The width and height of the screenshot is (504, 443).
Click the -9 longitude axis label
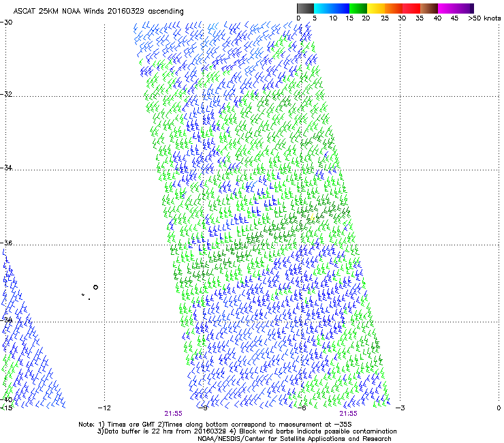pyautogui.click(x=203, y=408)
